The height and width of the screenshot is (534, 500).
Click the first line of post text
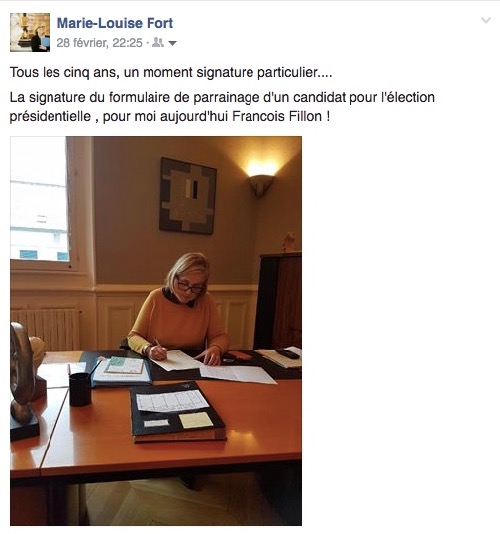[x=171, y=73]
